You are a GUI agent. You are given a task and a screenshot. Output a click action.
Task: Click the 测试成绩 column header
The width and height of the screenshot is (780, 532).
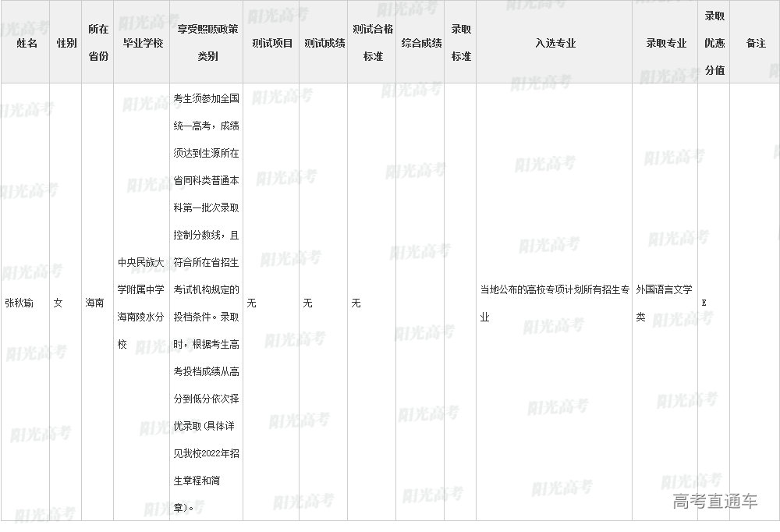[324, 43]
